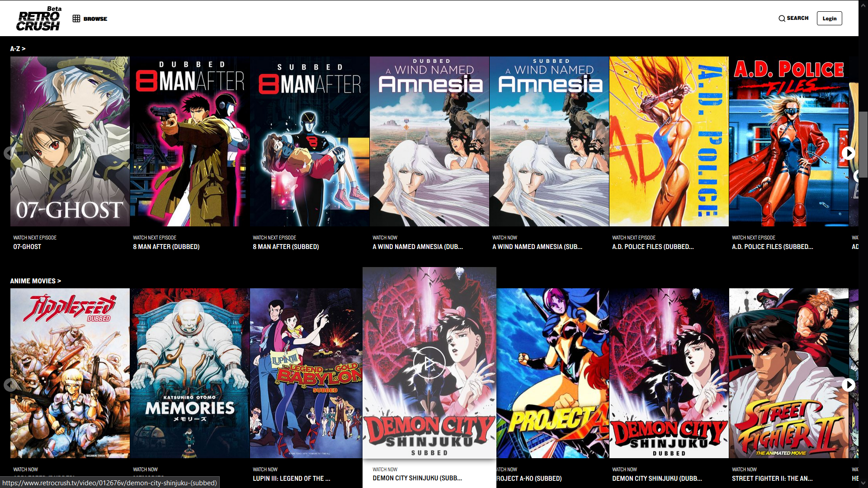Click the DEMON CITY SHINJUKU (DUBB... title
This screenshot has width=868, height=488.
click(x=657, y=479)
